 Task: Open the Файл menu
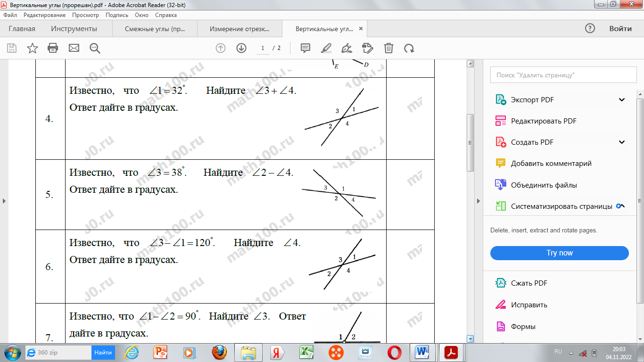click(x=10, y=15)
